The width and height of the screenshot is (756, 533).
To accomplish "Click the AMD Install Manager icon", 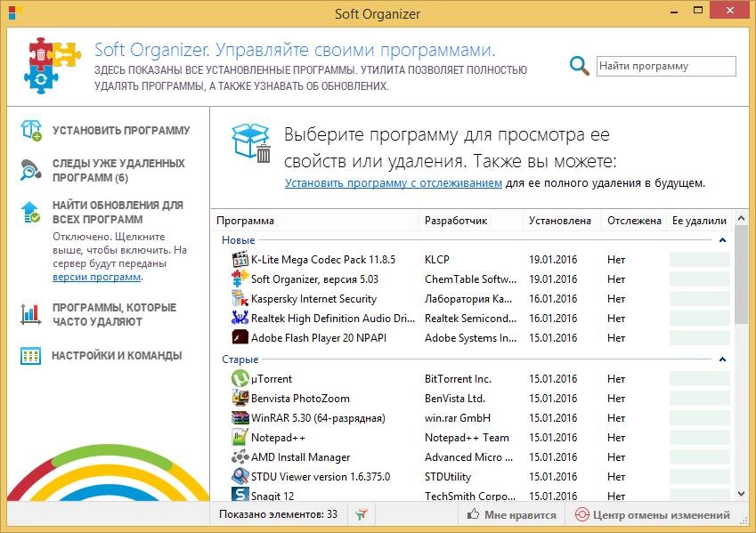I will click(240, 456).
